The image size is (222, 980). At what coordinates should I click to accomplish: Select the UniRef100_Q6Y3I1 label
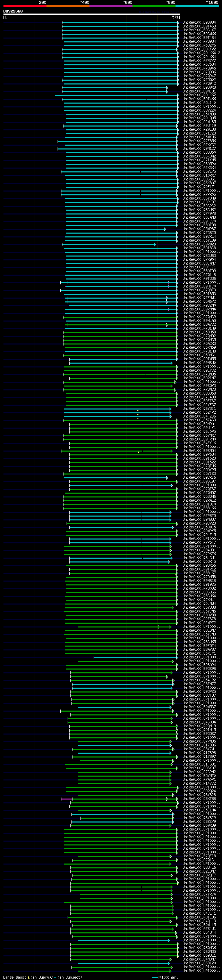(x=199, y=408)
